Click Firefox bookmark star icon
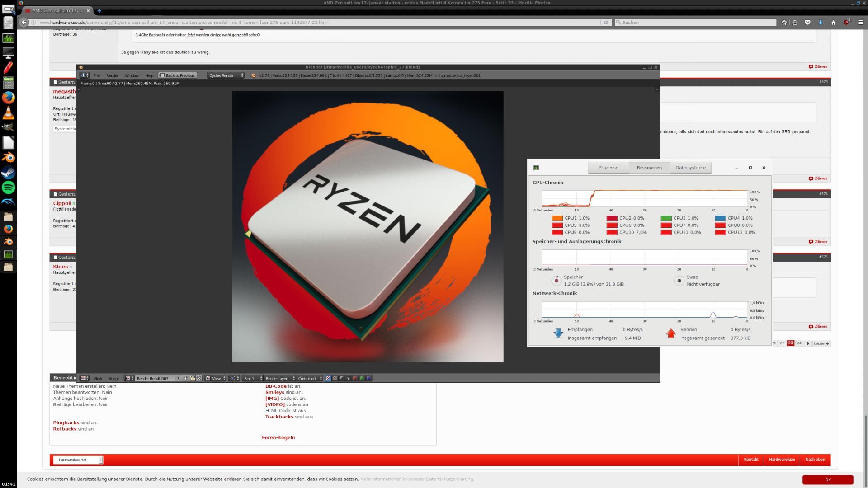This screenshot has height=488, width=868. pos(784,22)
